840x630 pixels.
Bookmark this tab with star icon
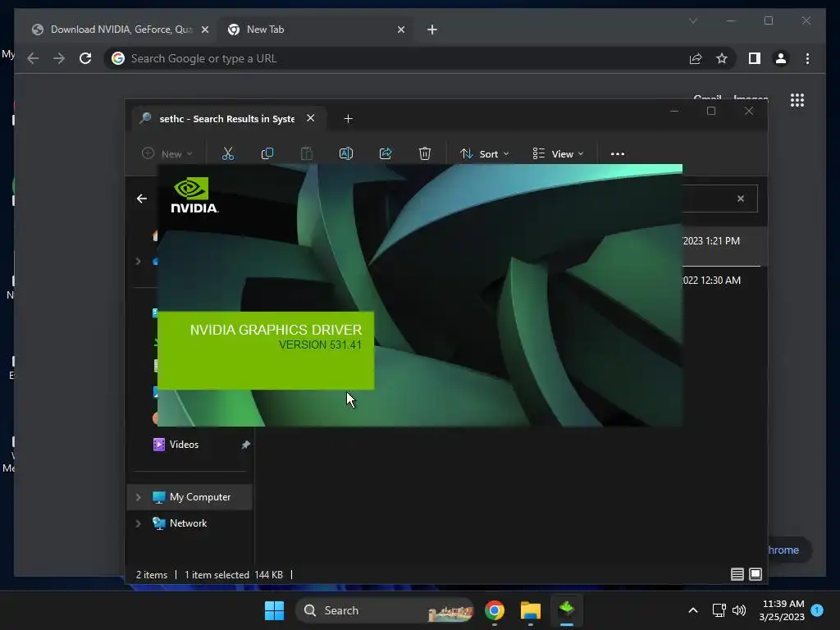[x=722, y=58]
